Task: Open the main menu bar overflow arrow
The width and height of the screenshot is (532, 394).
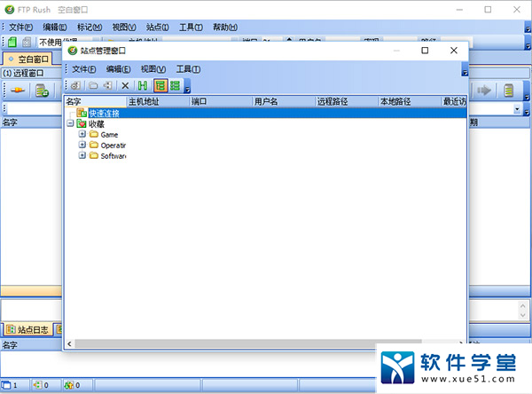Action: (528, 28)
